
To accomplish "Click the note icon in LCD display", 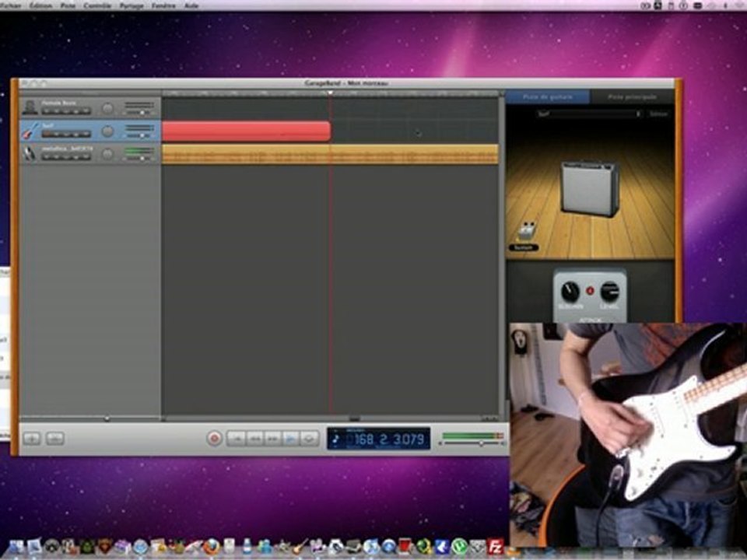I will tap(336, 439).
